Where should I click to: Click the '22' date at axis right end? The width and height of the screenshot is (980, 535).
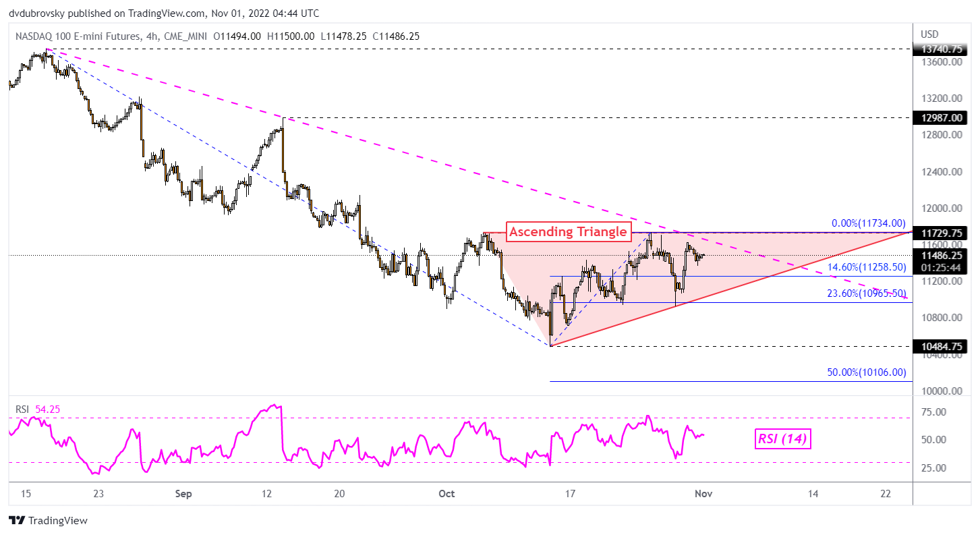click(886, 494)
